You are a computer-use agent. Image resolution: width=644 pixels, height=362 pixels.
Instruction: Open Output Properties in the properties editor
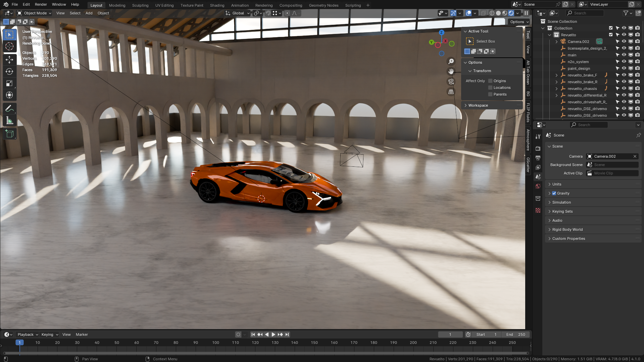pos(538,158)
